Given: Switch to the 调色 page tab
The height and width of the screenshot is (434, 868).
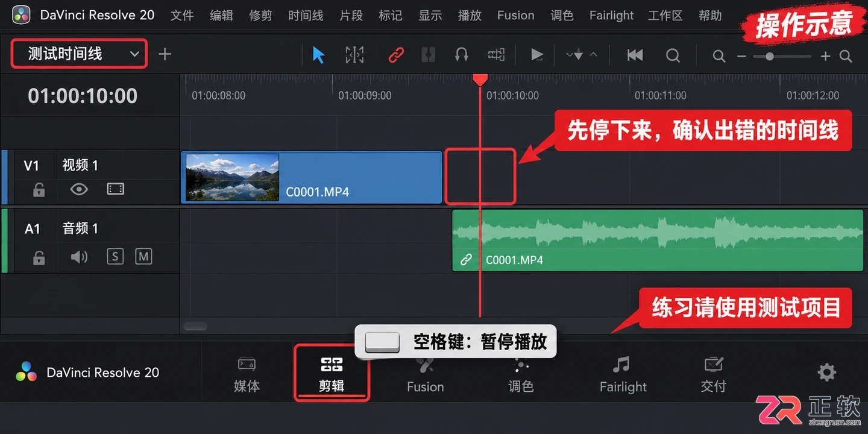Looking at the screenshot, I should (521, 374).
